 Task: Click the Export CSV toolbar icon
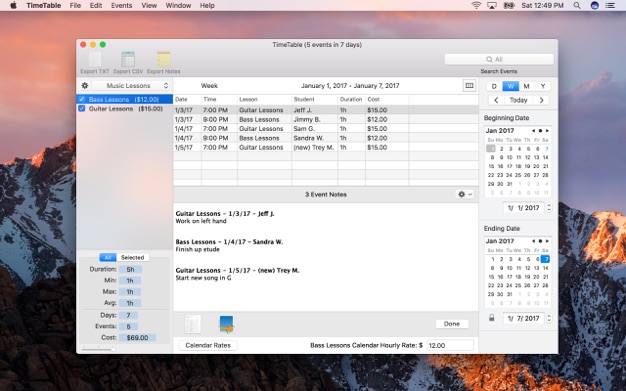tap(128, 60)
